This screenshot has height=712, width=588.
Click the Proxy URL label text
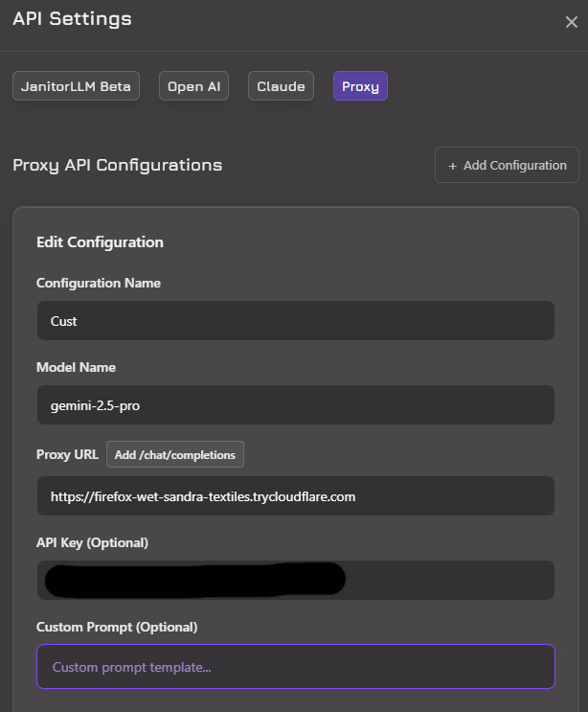coord(67,454)
